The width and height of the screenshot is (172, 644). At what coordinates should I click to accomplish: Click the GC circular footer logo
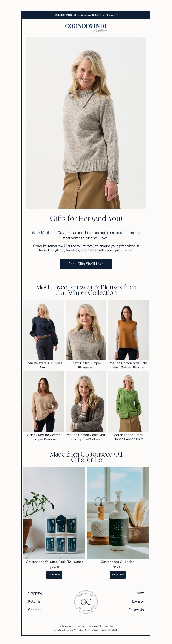point(86,602)
